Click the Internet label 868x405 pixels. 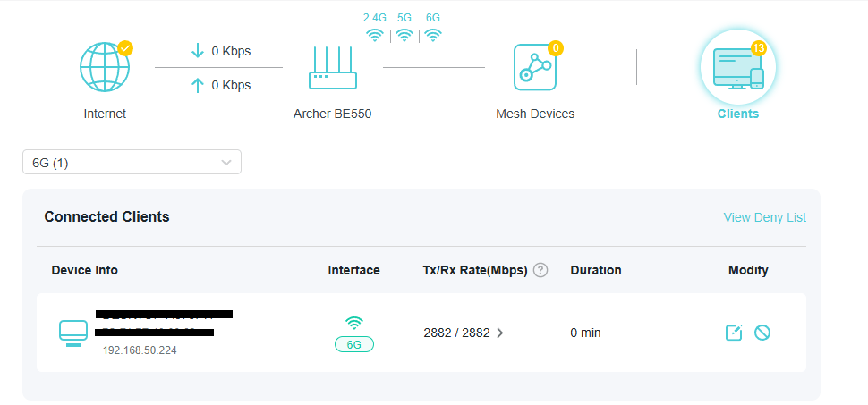tap(105, 114)
